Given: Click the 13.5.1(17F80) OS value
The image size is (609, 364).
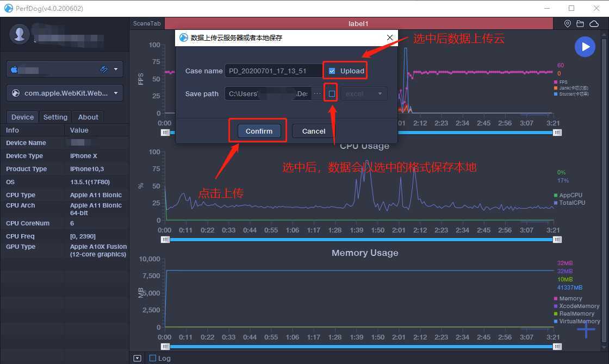Looking at the screenshot, I should [x=90, y=182].
